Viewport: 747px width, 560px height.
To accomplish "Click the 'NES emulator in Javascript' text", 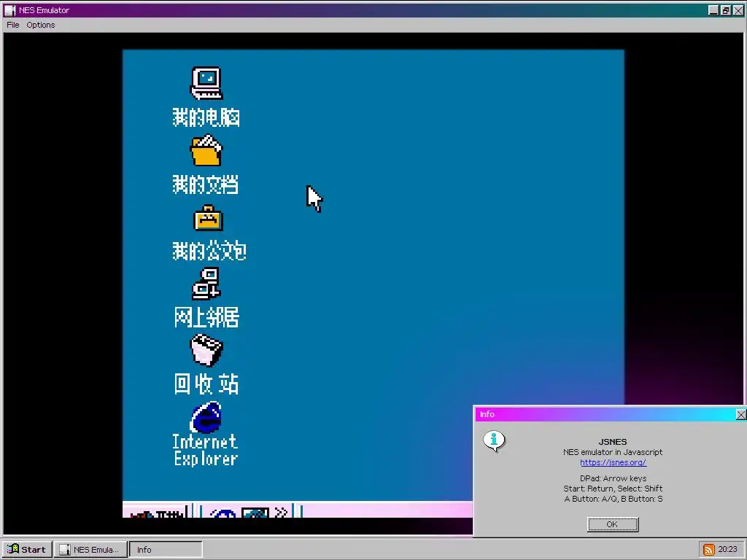I will point(613,452).
